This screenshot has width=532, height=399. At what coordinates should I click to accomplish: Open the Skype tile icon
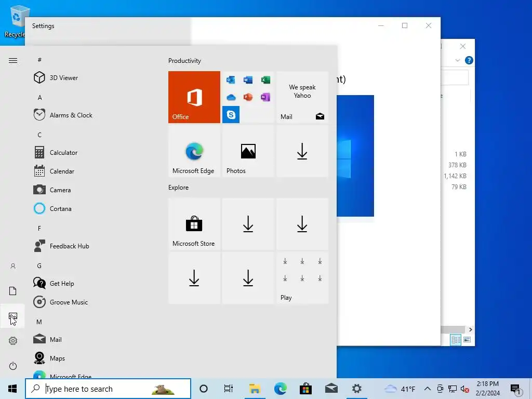(231, 114)
